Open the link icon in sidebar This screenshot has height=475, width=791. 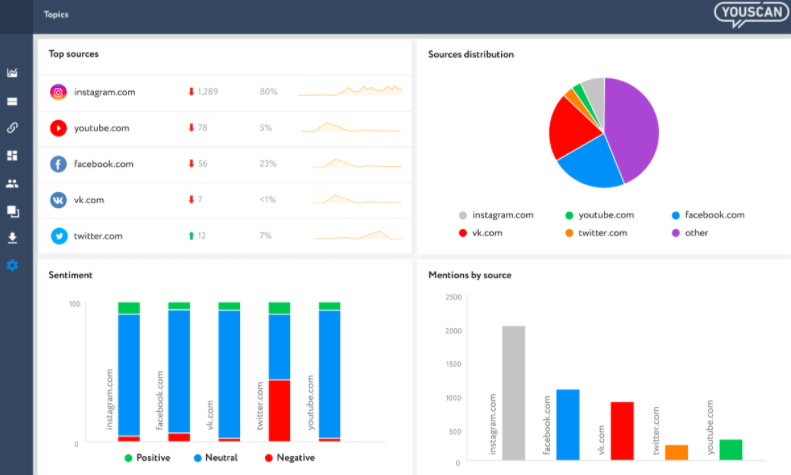coord(12,128)
